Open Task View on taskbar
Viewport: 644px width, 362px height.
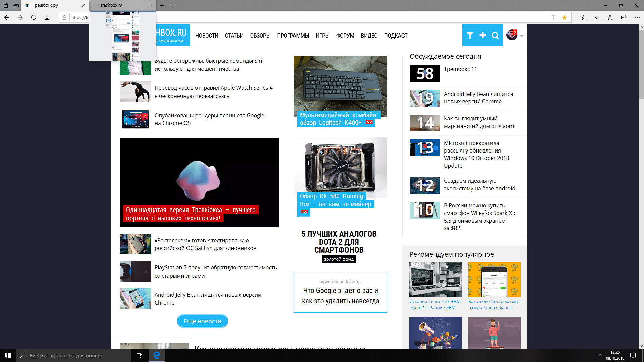pos(140,355)
